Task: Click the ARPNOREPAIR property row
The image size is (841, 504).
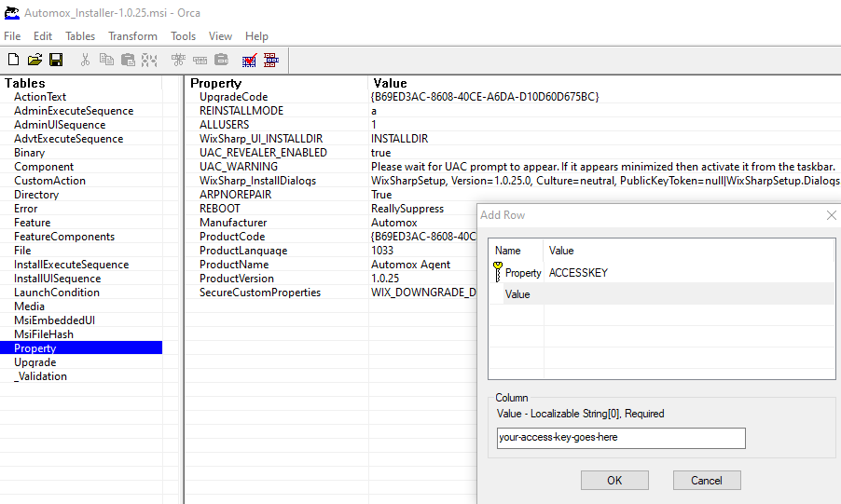Action: point(236,194)
